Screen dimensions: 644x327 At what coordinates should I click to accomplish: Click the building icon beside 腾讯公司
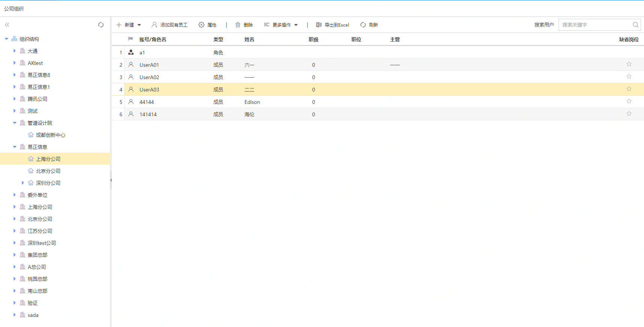[23, 99]
